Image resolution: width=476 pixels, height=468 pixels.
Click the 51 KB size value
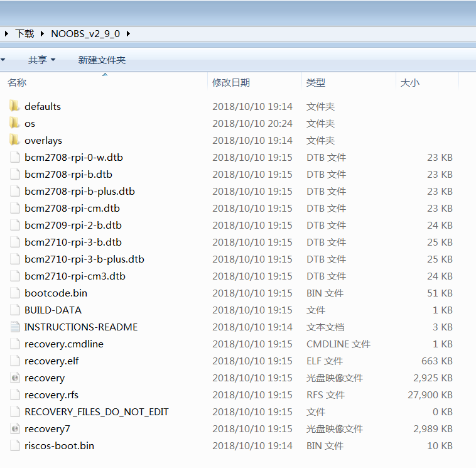[440, 293]
